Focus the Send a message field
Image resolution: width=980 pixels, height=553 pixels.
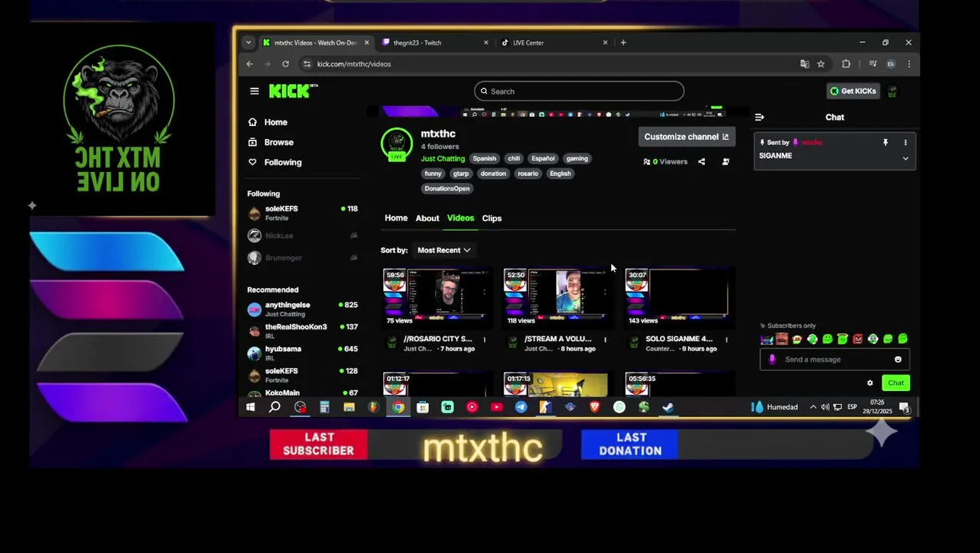[834, 359]
